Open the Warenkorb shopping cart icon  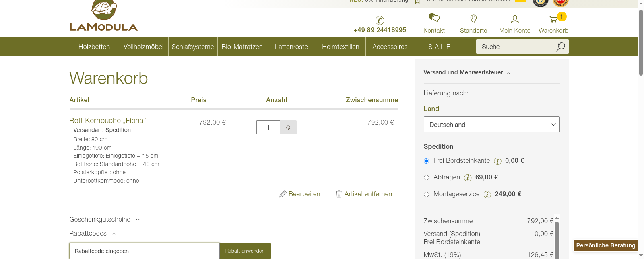coord(553,19)
